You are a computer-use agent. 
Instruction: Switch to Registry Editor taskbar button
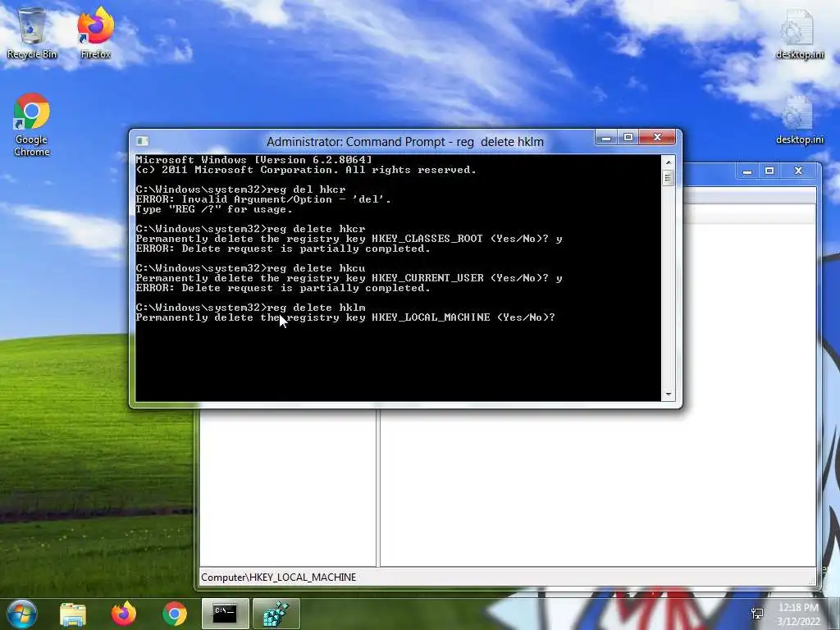click(276, 614)
